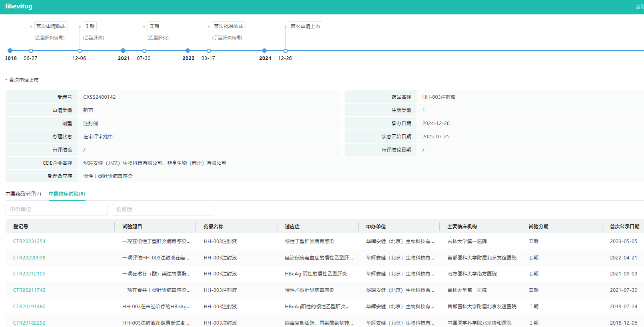Select the 12-06 timeline marker circle
Screen dimensions: 644x327
click(x=80, y=51)
